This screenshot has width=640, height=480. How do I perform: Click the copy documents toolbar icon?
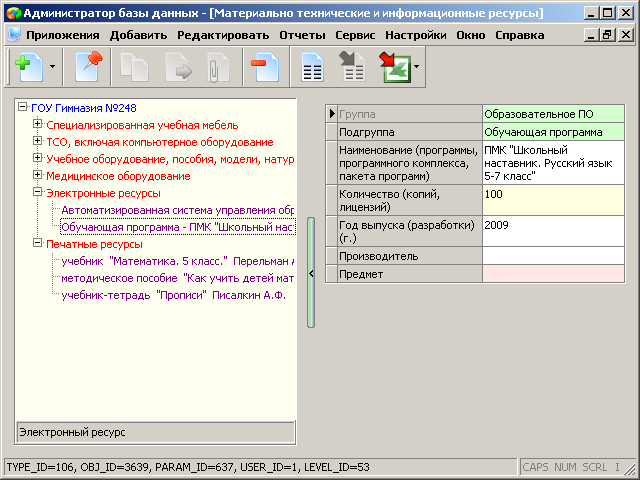pos(134,67)
